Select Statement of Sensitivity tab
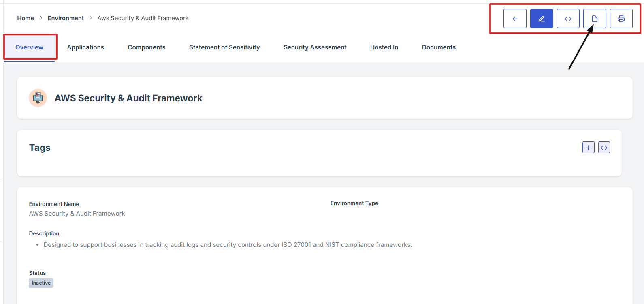The height and width of the screenshot is (304, 644). point(224,47)
